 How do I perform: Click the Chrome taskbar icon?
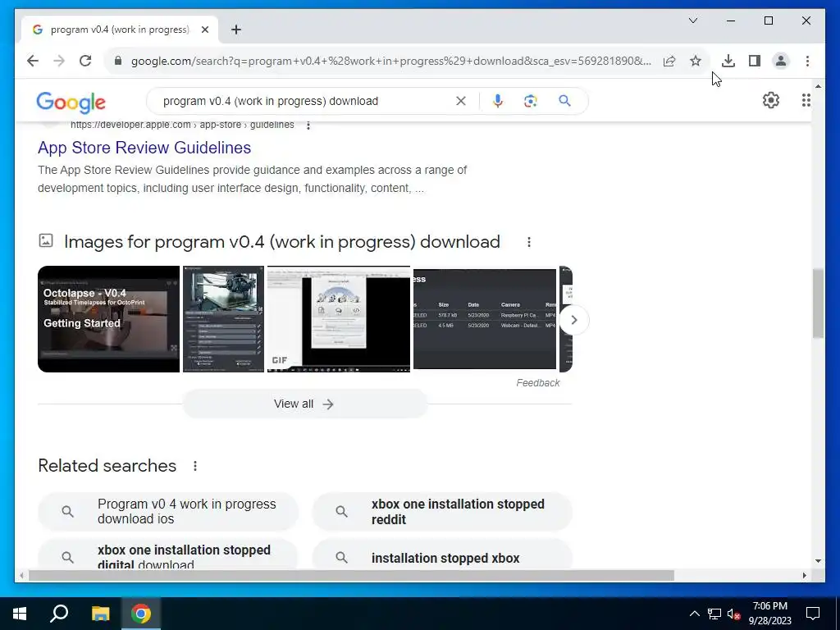click(x=141, y=614)
